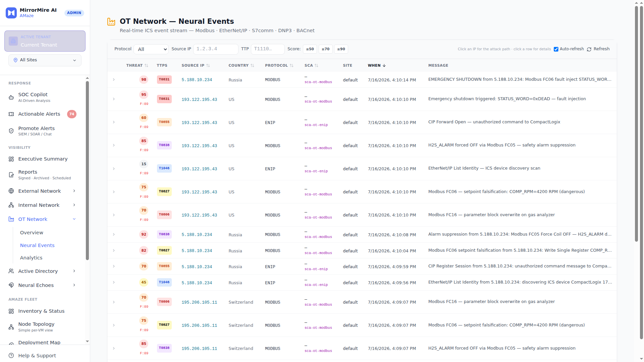Click Neural Echoes icon
This screenshot has height=362, width=644.
pos(11,285)
